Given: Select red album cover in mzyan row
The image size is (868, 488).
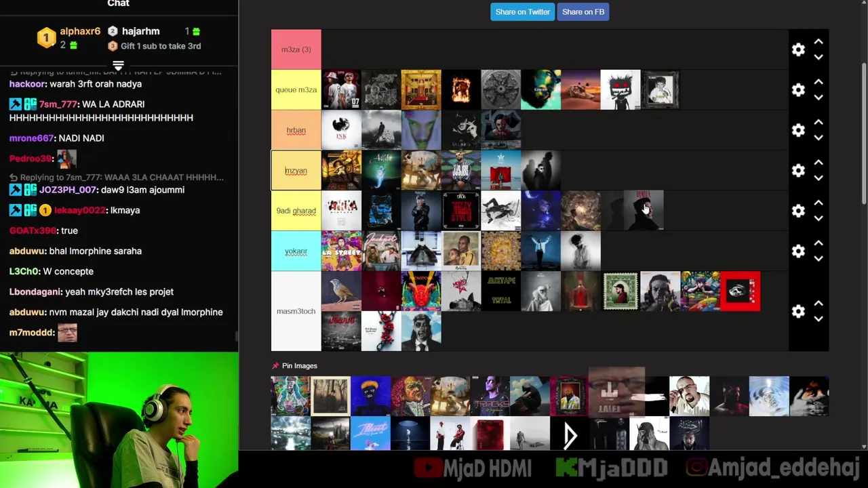Looking at the screenshot, I should (x=501, y=170).
